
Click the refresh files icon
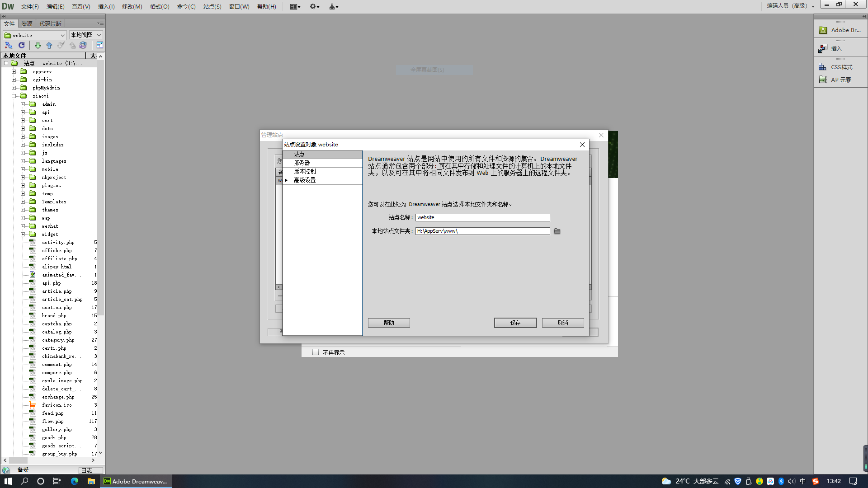[x=21, y=45]
